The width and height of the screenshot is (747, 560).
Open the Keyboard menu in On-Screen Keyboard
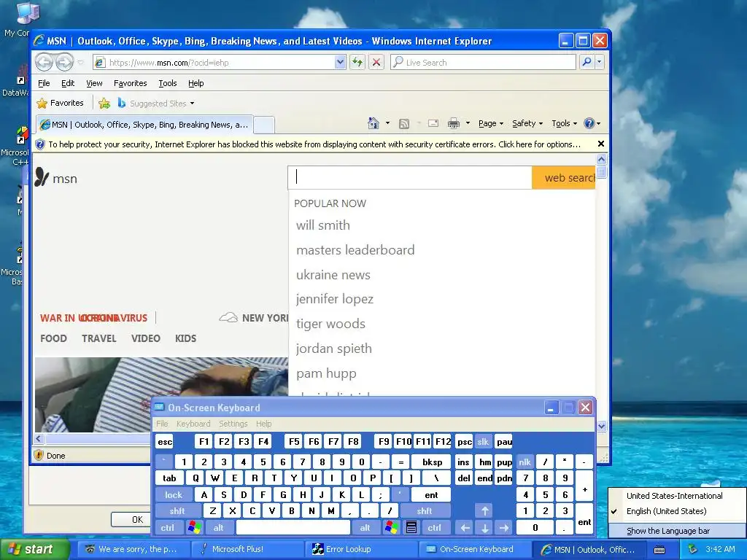193,424
